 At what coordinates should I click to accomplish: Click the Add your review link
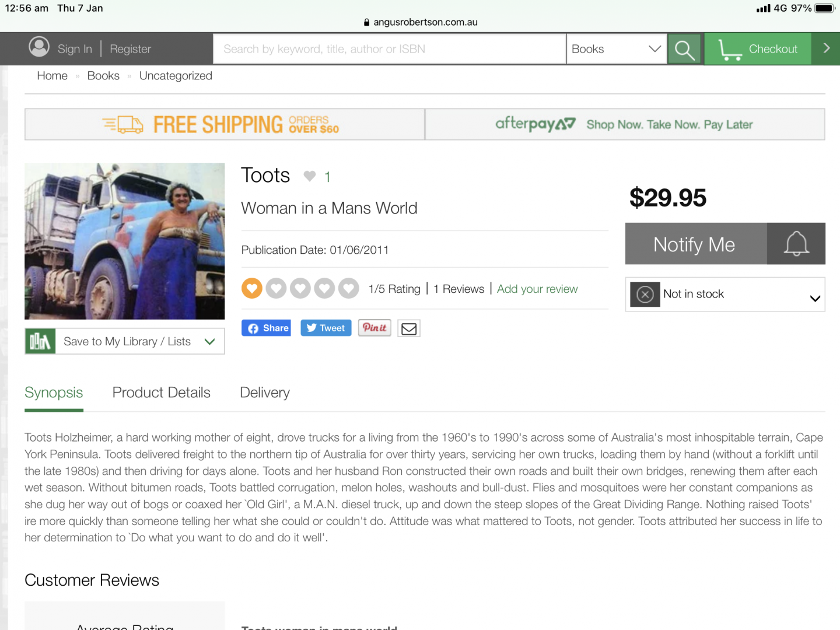pyautogui.click(x=537, y=289)
